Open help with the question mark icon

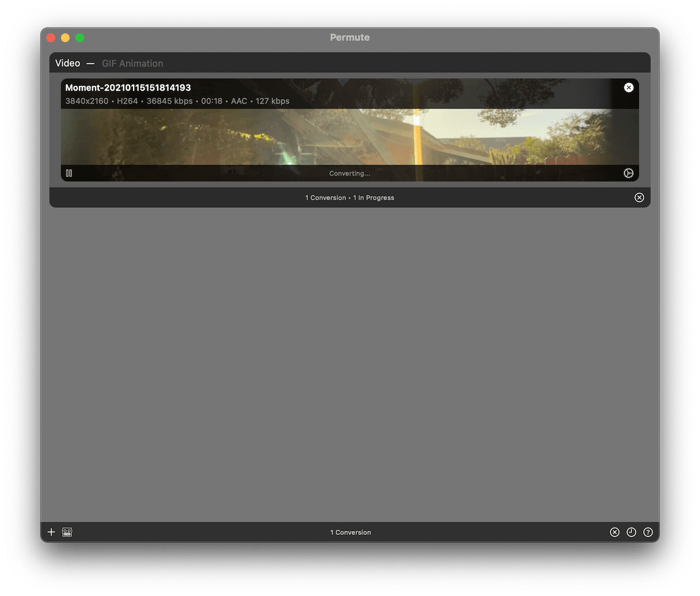(648, 532)
